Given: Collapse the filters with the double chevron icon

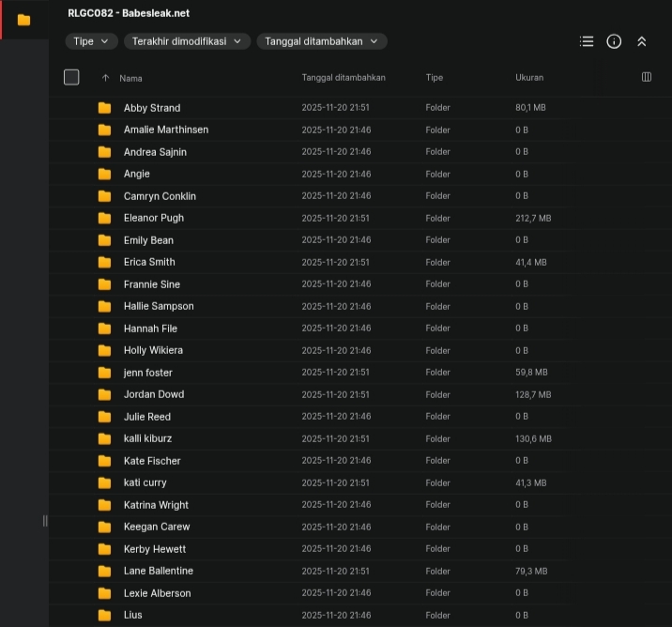Looking at the screenshot, I should (x=642, y=41).
